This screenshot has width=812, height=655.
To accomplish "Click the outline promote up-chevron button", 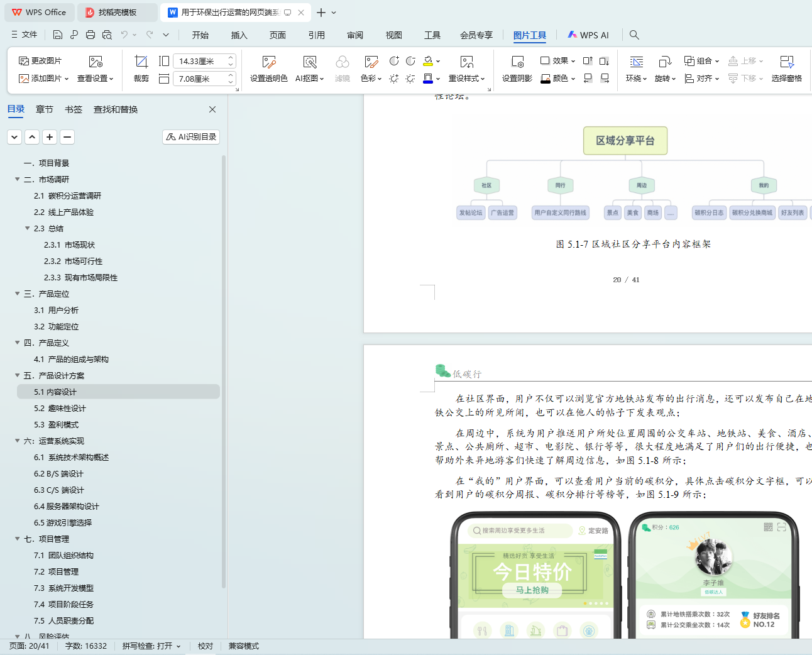I will tap(32, 137).
